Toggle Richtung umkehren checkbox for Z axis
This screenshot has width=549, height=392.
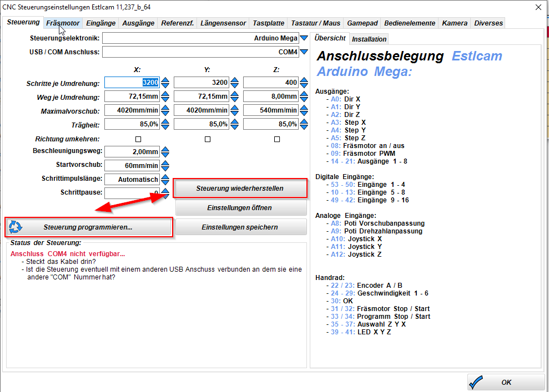click(277, 139)
